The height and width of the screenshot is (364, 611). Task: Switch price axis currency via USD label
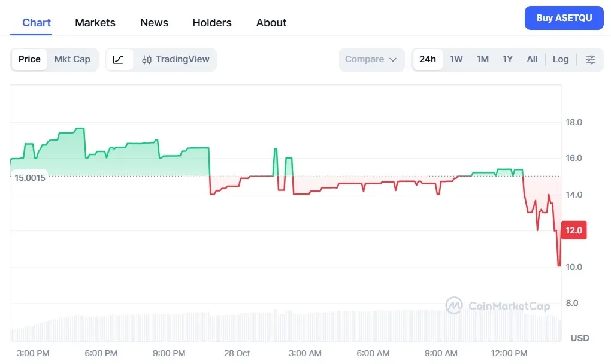579,338
